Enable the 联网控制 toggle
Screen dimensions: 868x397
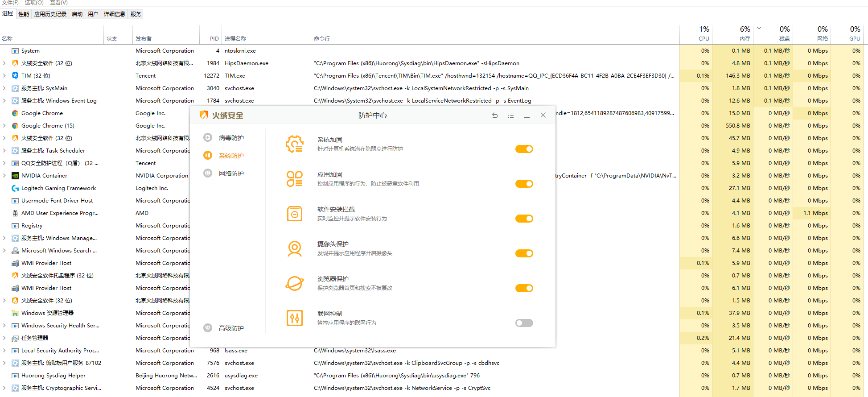(524, 323)
